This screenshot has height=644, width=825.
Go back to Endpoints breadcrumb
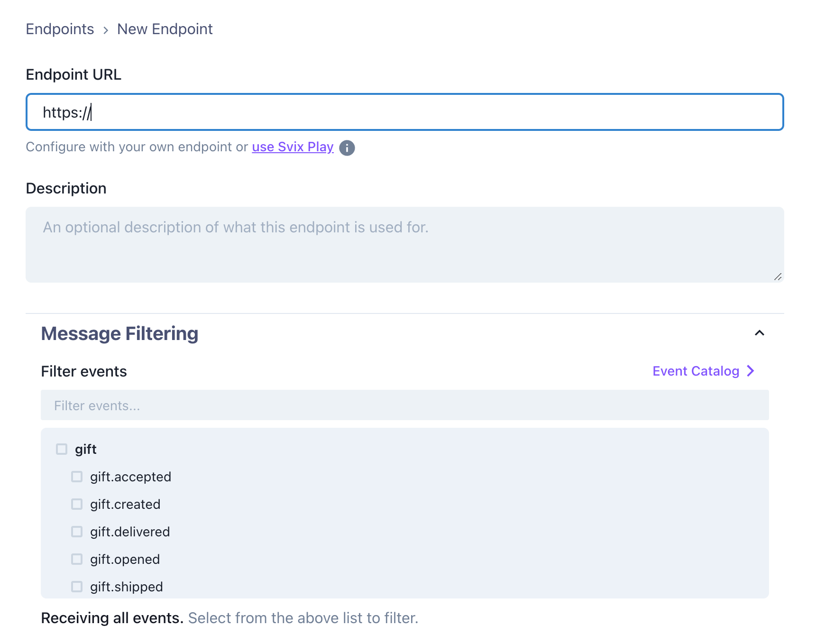point(60,29)
